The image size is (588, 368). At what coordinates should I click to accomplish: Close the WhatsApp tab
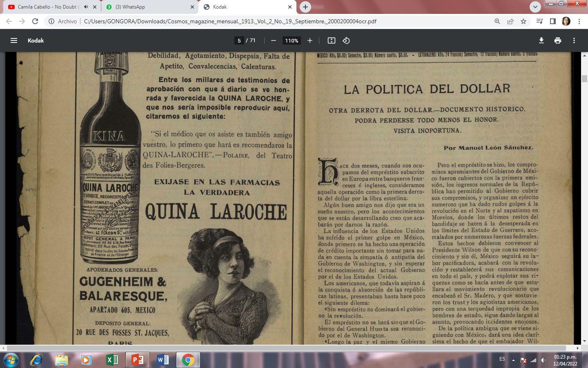[x=192, y=7]
